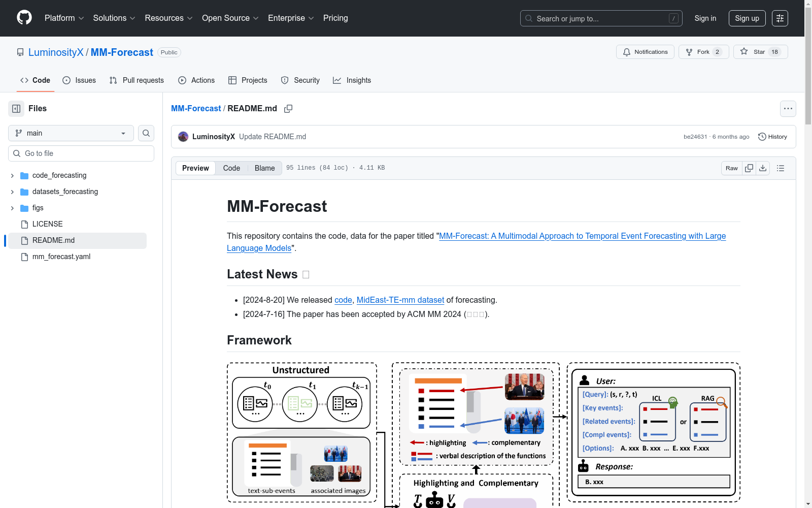Collapse the Files side panel
812x508 pixels.
coord(16,109)
